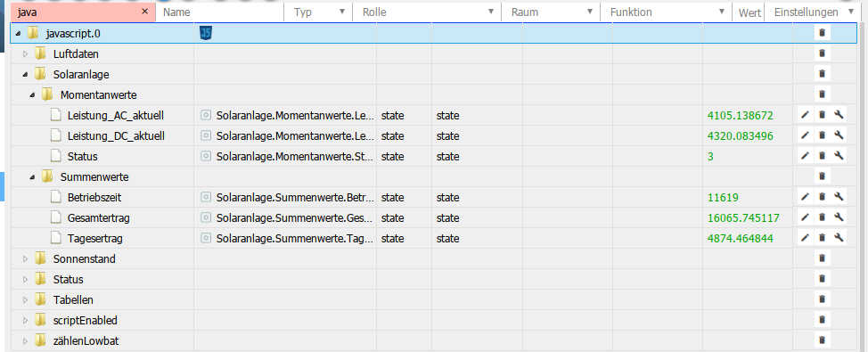Delete the Leistung_DC_aktuell state via trash icon
868x352 pixels.
pos(822,135)
